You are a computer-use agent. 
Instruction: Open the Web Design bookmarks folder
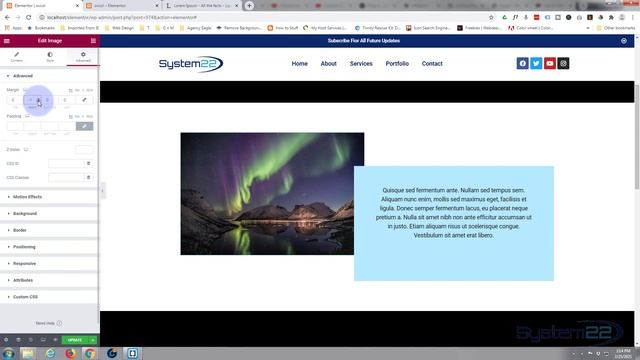click(x=119, y=28)
